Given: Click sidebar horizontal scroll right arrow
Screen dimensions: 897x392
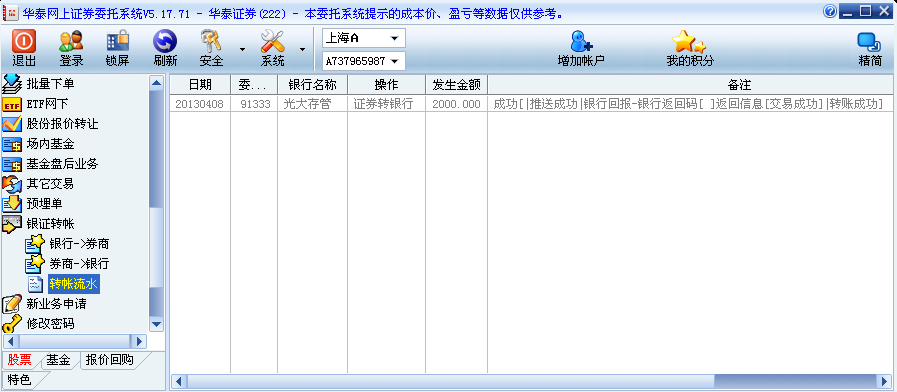Looking at the screenshot, I should (138, 342).
